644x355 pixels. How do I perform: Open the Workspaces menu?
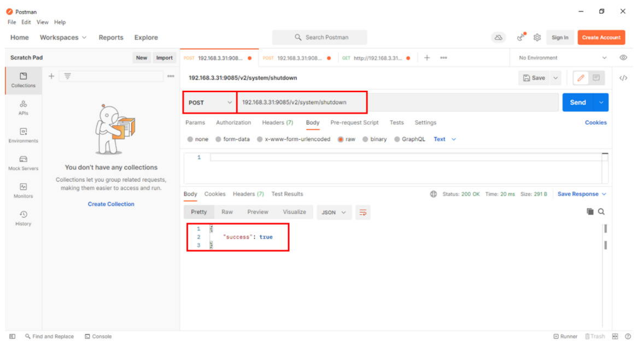(63, 38)
